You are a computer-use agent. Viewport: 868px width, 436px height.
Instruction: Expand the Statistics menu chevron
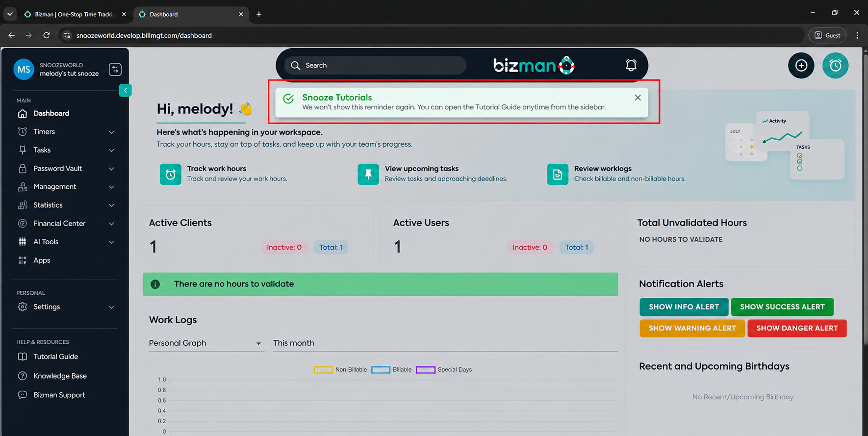coord(111,205)
